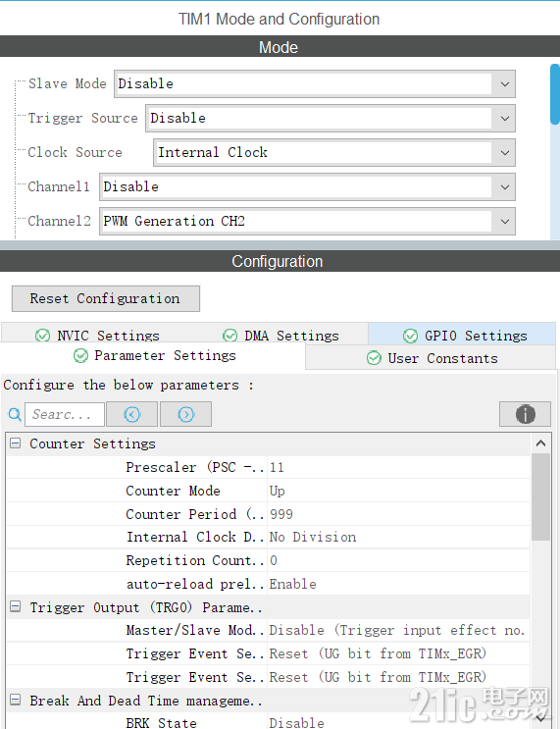Go to next search result arrow
Image resolution: width=560 pixels, height=729 pixels.
[186, 414]
